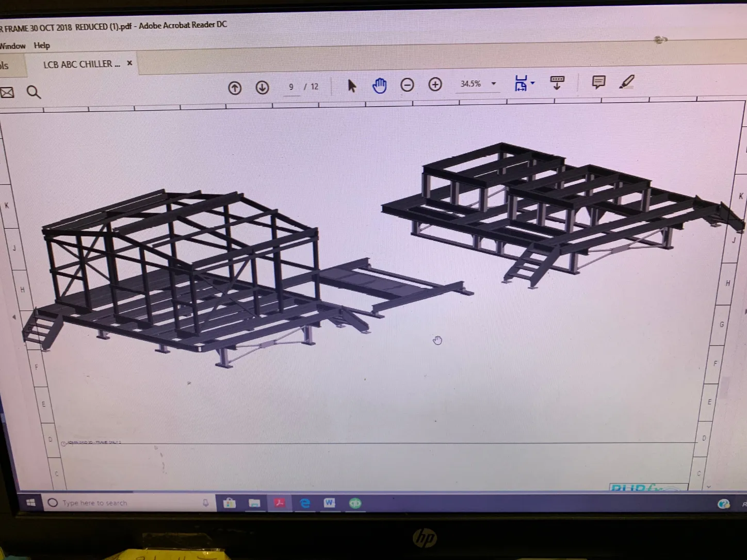Open the Windows Start menu
This screenshot has height=560, width=747.
tap(30, 502)
